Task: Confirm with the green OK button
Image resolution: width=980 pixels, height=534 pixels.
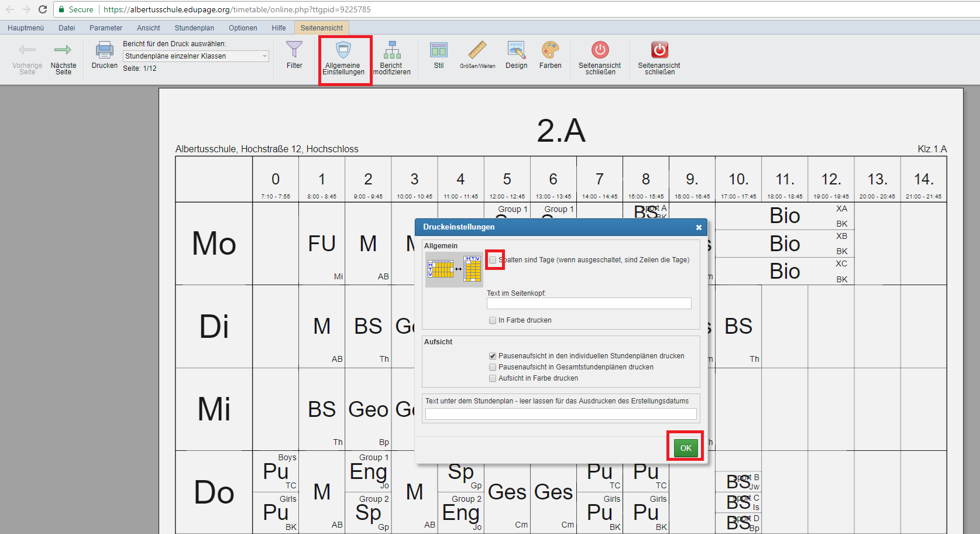Action: click(x=686, y=448)
